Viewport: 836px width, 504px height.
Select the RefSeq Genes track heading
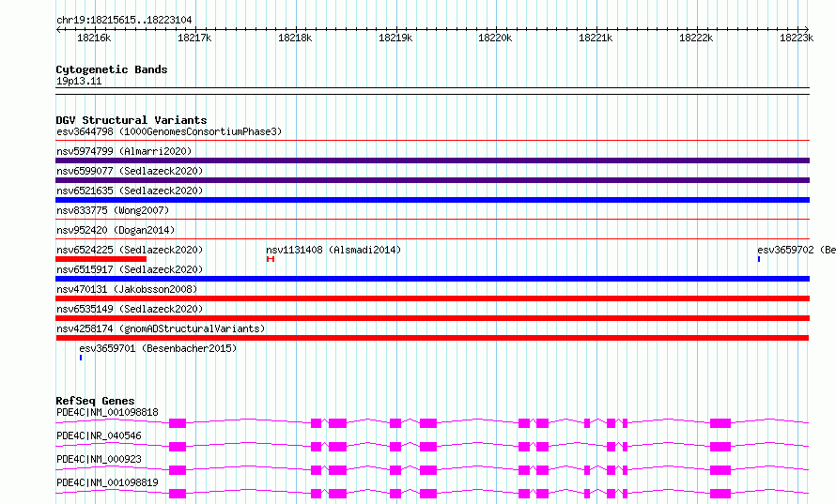tap(96, 401)
